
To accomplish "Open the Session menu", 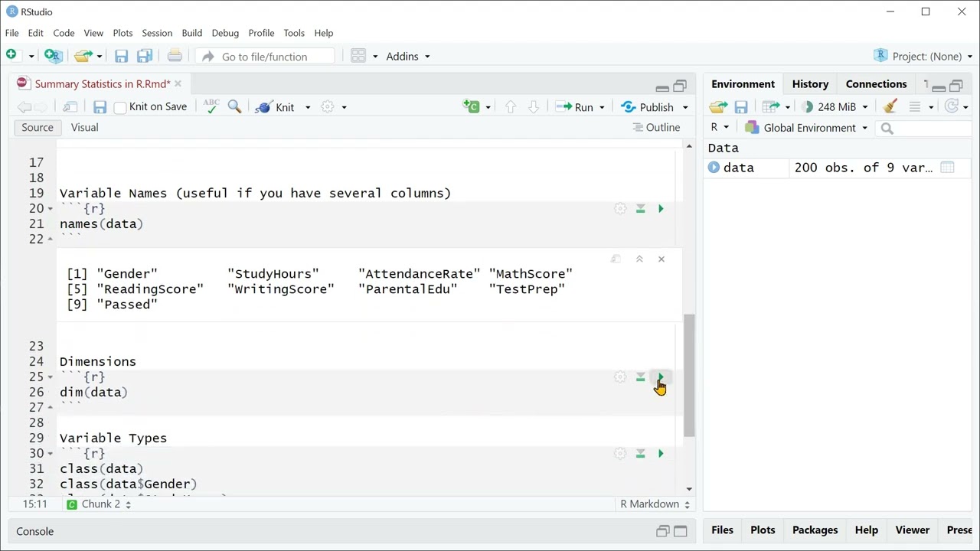I will 157,33.
